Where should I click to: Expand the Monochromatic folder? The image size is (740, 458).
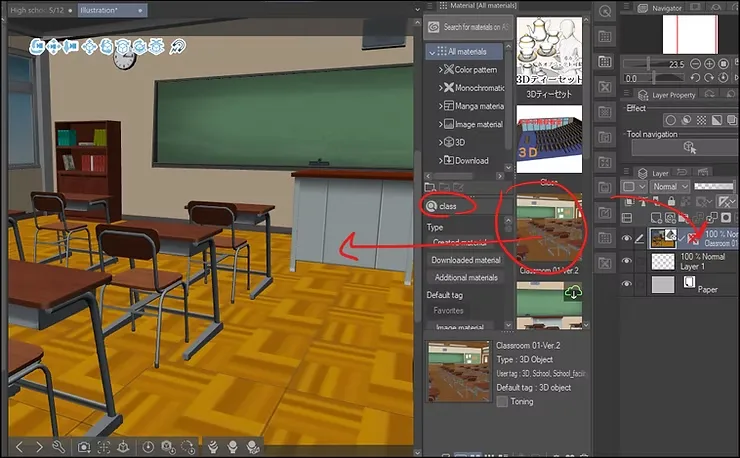440,88
